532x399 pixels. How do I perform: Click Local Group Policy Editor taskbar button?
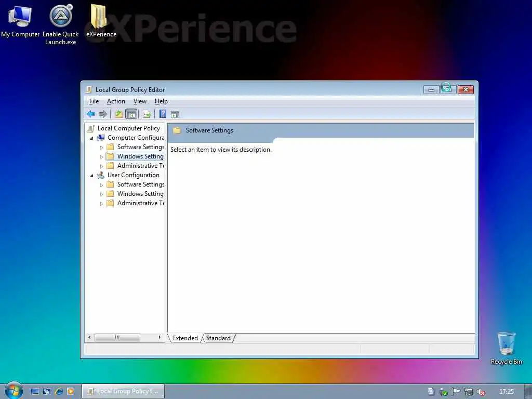(x=123, y=391)
